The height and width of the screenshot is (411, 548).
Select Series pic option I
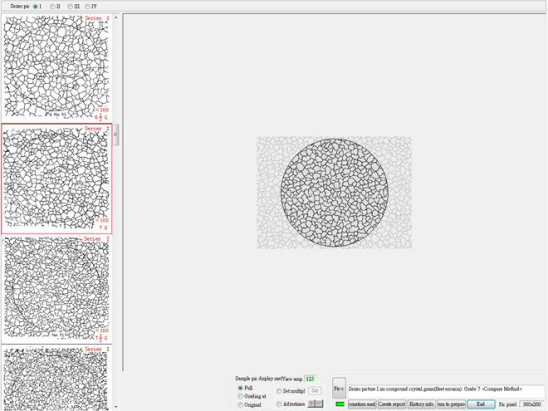point(36,6)
